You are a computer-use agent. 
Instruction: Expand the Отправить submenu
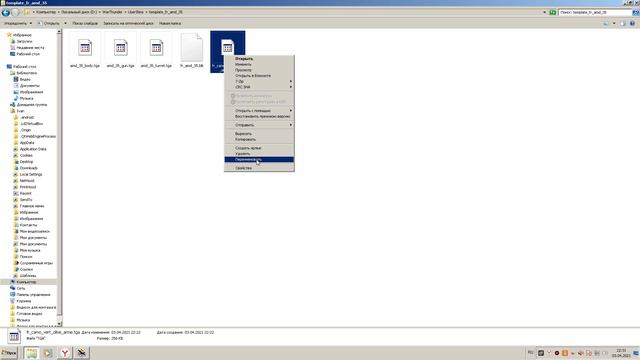259,125
